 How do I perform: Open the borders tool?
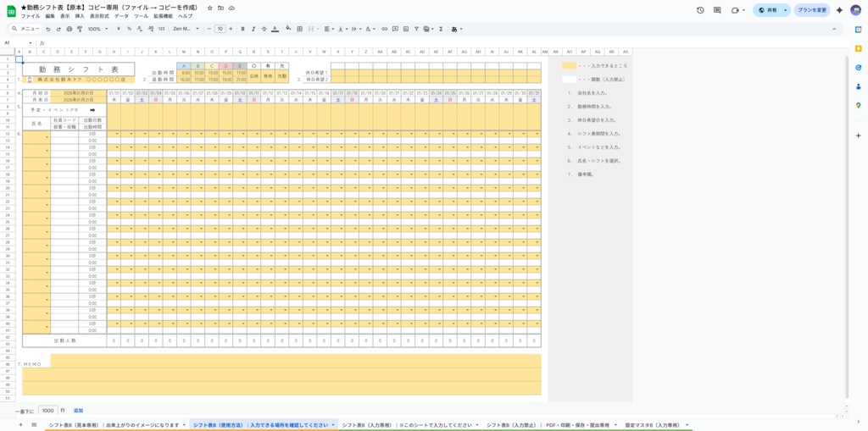[x=299, y=29]
